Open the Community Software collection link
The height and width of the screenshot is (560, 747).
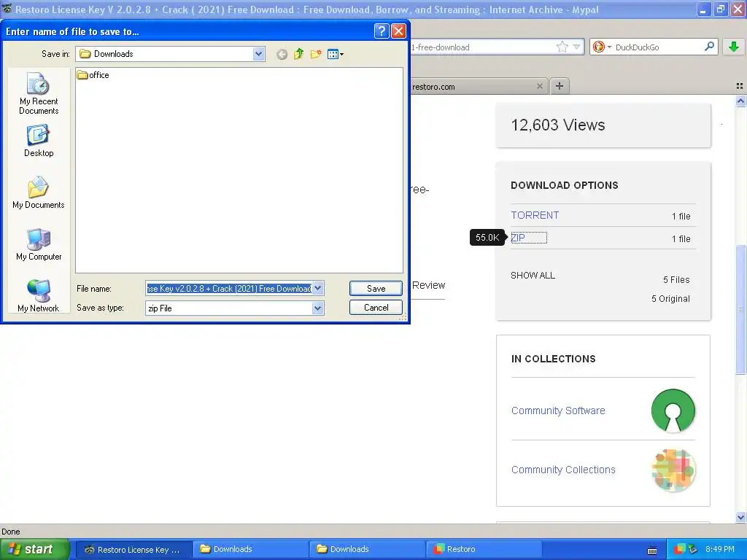[x=558, y=411]
